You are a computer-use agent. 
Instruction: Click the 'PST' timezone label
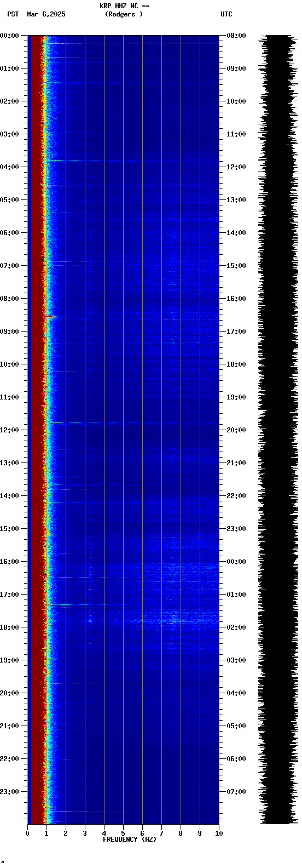(13, 14)
